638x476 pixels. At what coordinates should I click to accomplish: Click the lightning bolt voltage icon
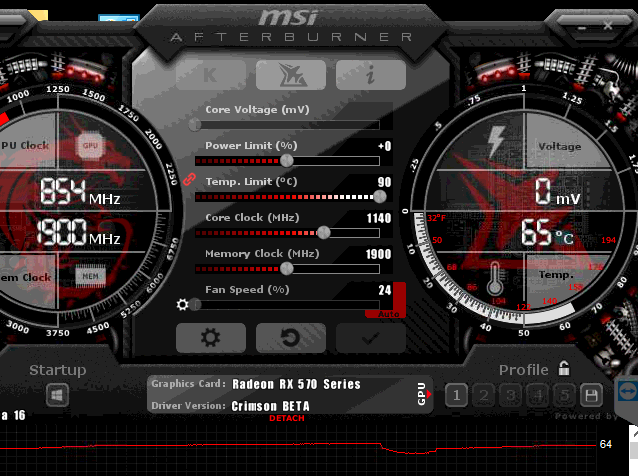(496, 141)
